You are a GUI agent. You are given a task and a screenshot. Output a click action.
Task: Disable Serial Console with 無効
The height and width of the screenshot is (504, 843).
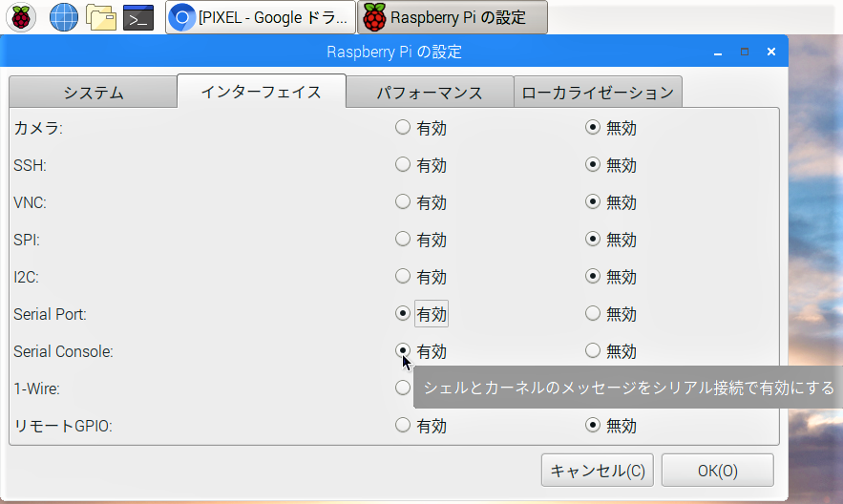(593, 350)
